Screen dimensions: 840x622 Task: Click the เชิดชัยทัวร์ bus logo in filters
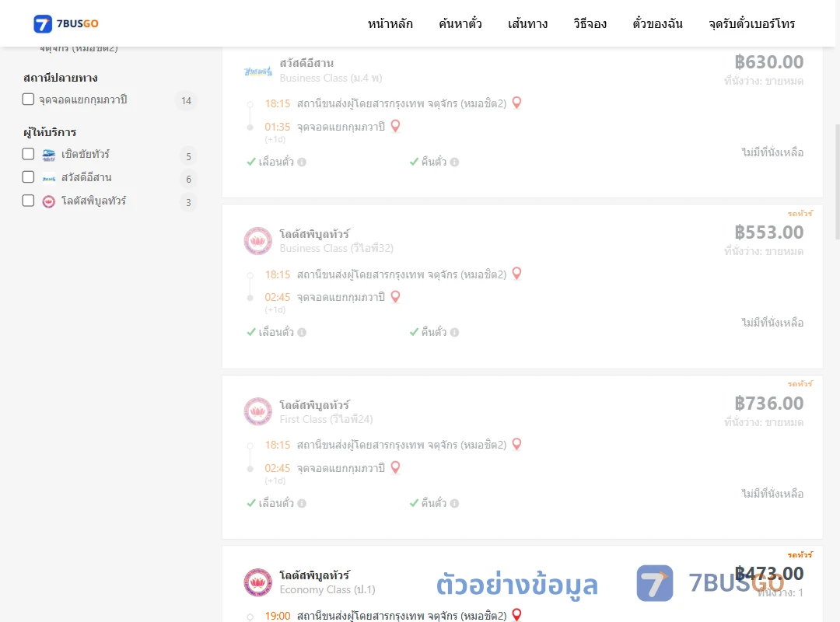pos(49,155)
